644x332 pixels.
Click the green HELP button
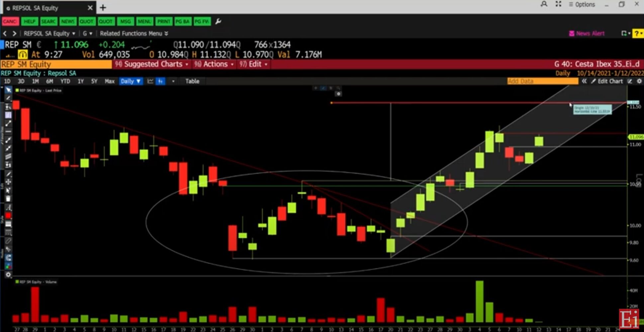(x=29, y=22)
